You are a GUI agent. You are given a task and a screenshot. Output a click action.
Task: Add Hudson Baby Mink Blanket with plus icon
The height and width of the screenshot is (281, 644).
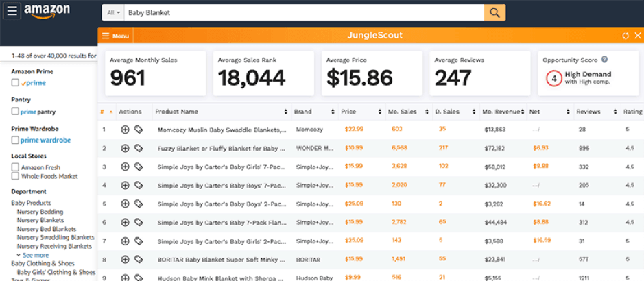(125, 278)
